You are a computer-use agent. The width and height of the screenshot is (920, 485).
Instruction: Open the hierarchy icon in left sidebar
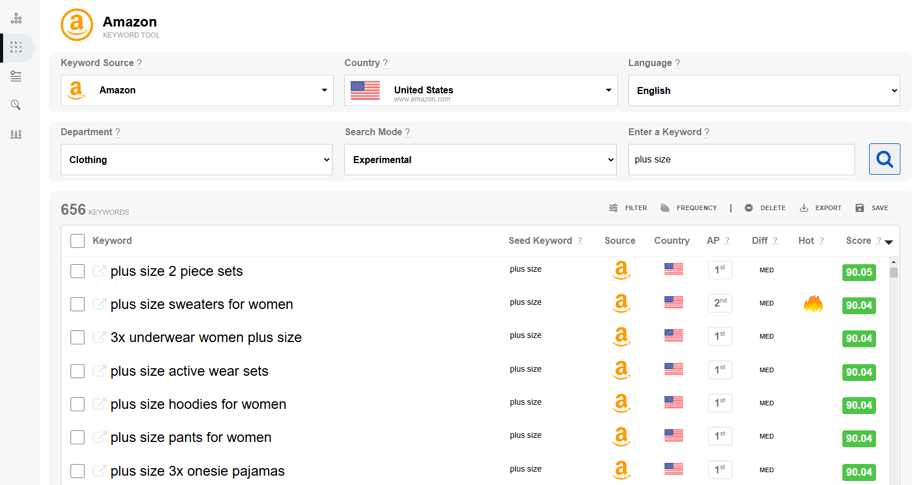[x=16, y=18]
